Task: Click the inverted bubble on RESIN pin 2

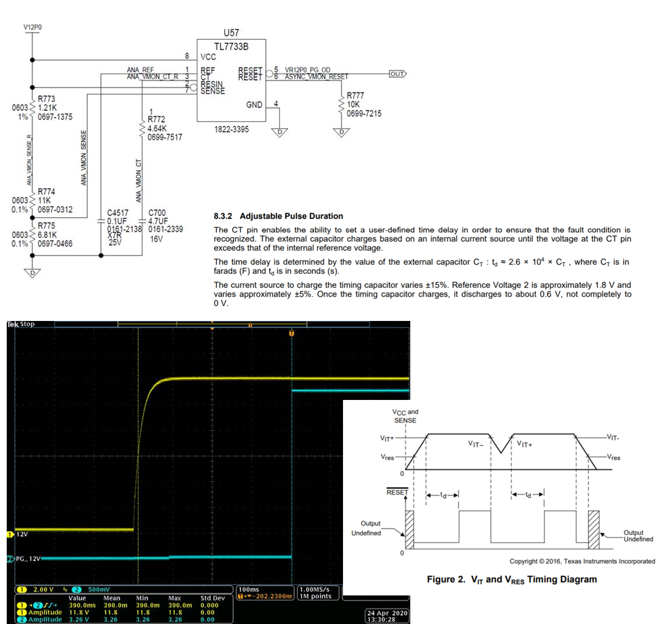Action: pyautogui.click(x=193, y=87)
